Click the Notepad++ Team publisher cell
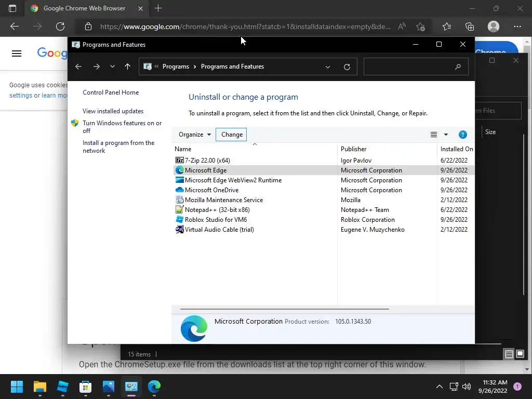 coord(365,210)
